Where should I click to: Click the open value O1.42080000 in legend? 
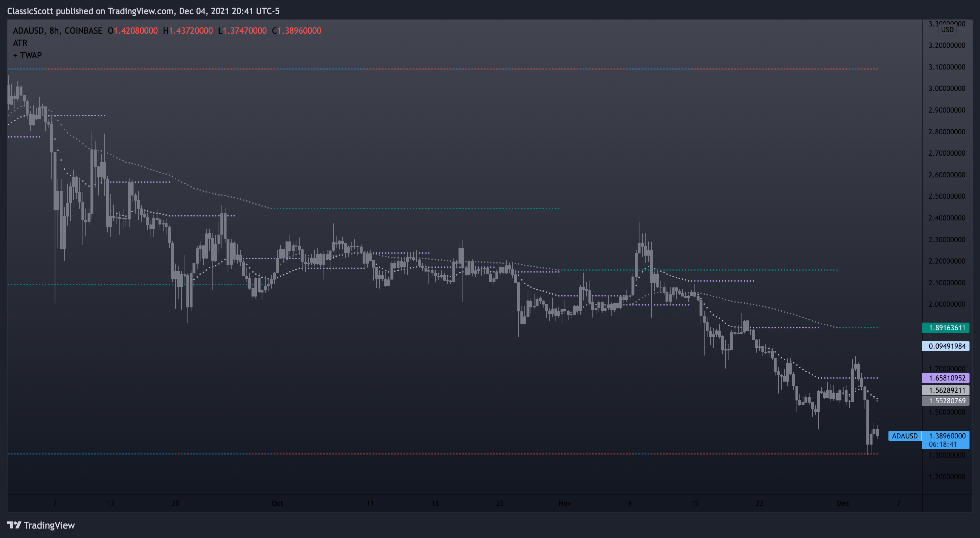tap(133, 31)
